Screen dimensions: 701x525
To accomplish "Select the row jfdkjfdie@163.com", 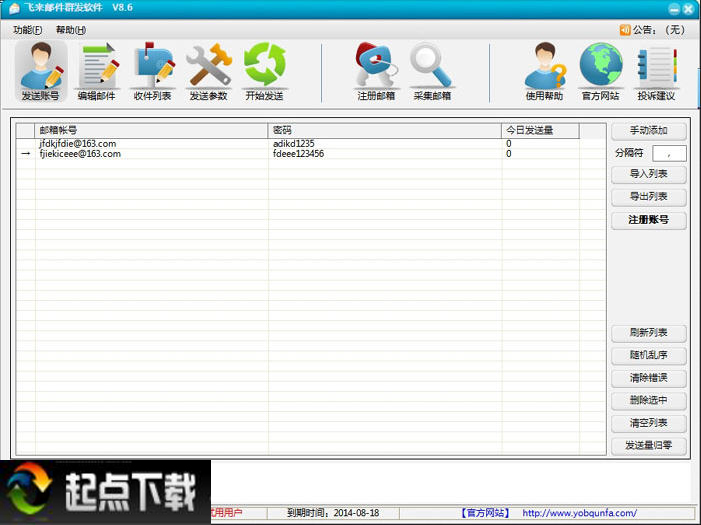I will click(311, 144).
